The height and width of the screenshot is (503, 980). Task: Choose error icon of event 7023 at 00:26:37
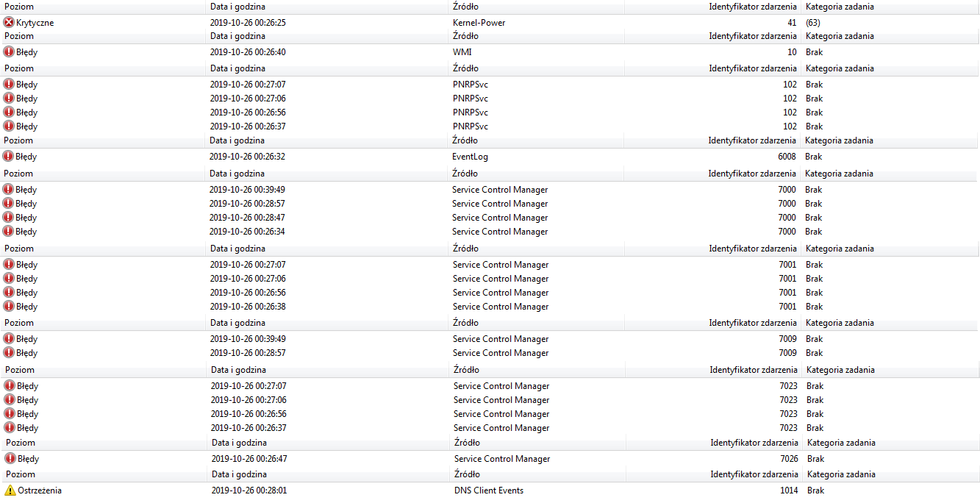point(10,428)
